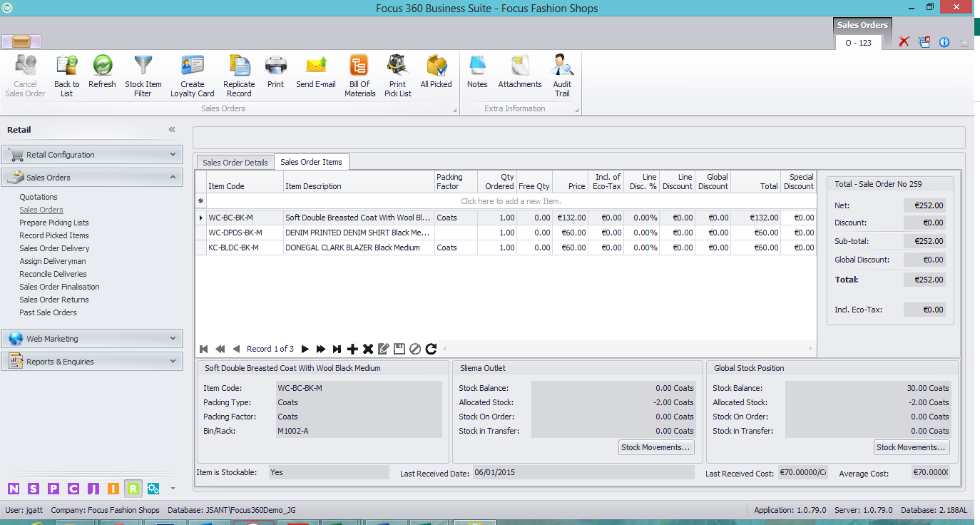This screenshot has height=525, width=980.
Task: Open module J from bottom bar
Action: [93, 489]
